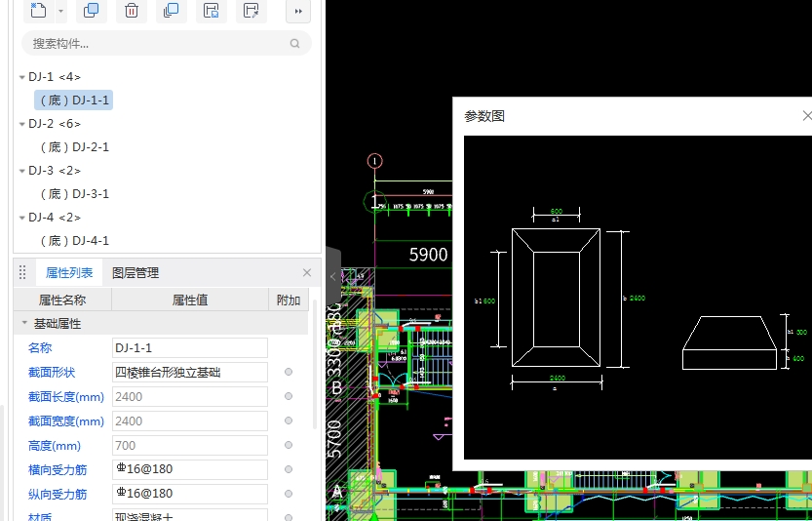
Task: Click the properties panel vertical scrollbar
Action: click(314, 363)
